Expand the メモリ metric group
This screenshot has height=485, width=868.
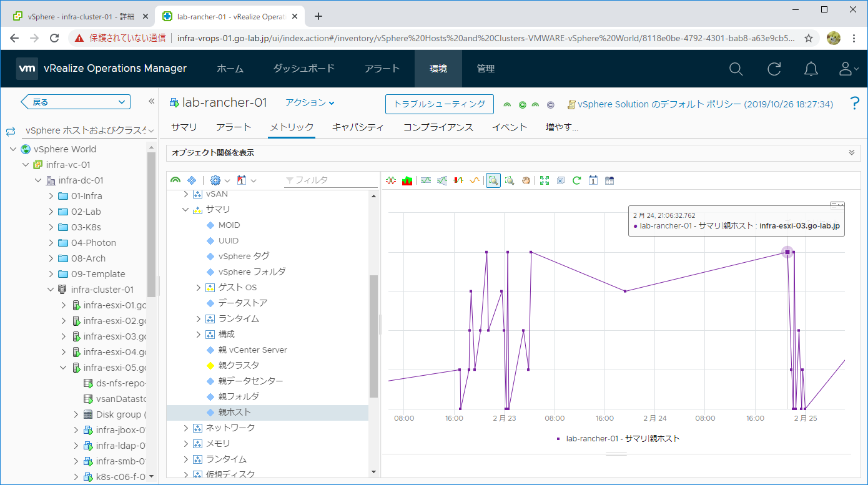(185, 444)
